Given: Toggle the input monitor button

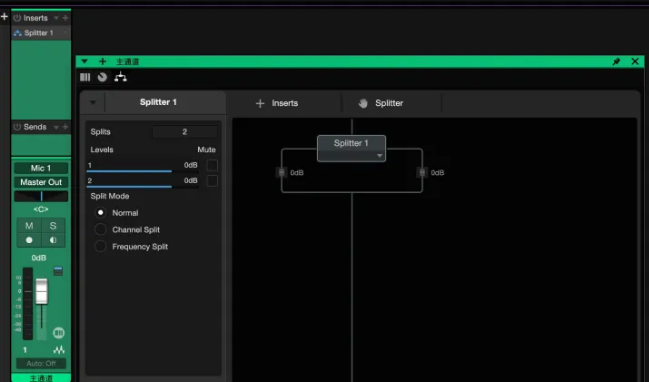Looking at the screenshot, I should (x=53, y=240).
